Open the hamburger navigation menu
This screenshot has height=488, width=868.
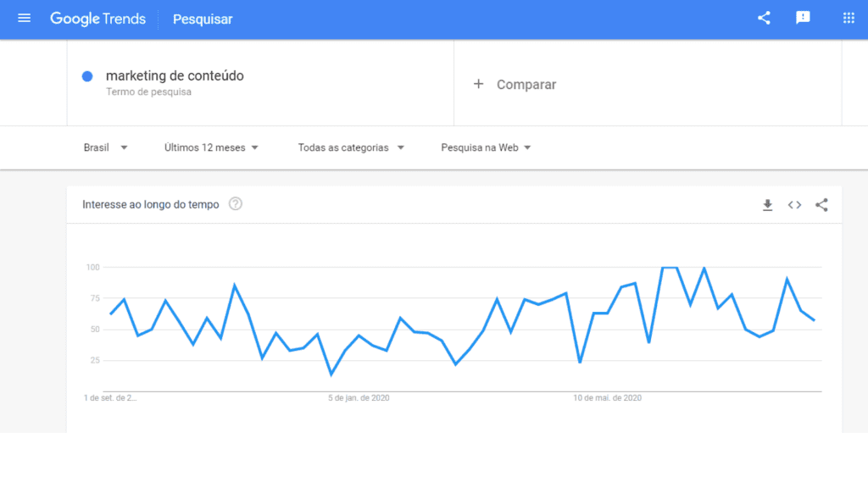click(x=24, y=18)
